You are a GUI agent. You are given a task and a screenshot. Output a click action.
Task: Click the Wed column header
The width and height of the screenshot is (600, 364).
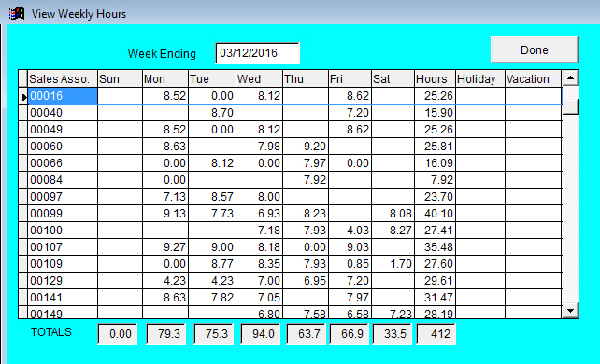260,78
